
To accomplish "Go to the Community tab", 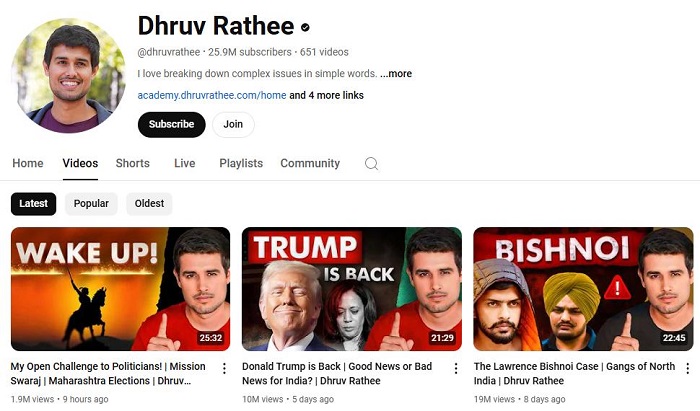I will click(310, 163).
